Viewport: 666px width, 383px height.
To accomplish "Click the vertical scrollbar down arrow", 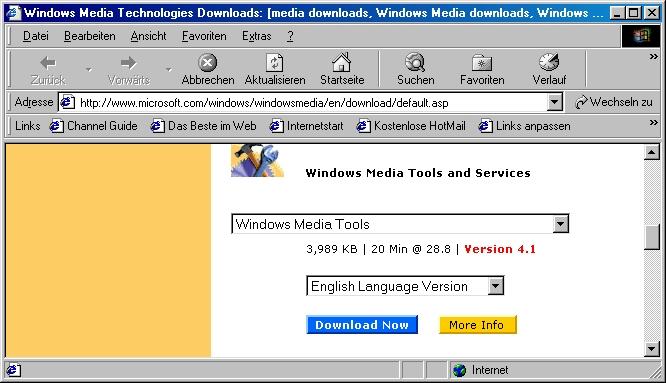I will [x=652, y=349].
